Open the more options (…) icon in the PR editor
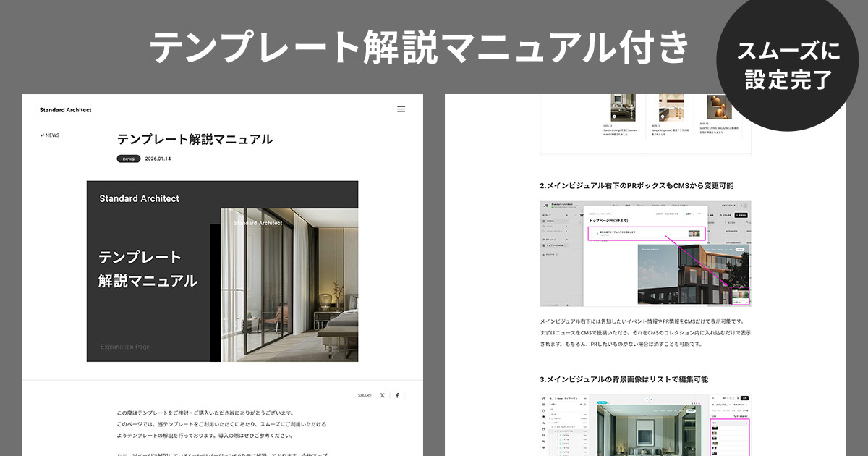The width and height of the screenshot is (868, 456). coord(700,214)
